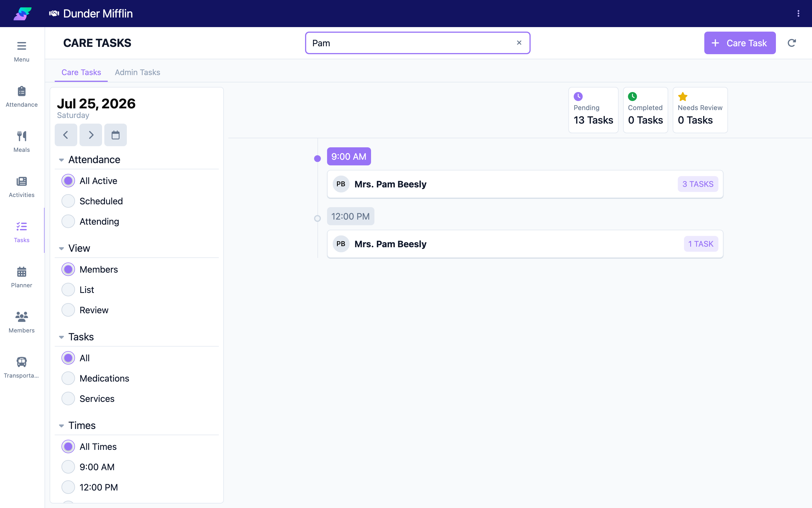Focus the search field containing Pam
Screen dimensions: 812x508
418,43
